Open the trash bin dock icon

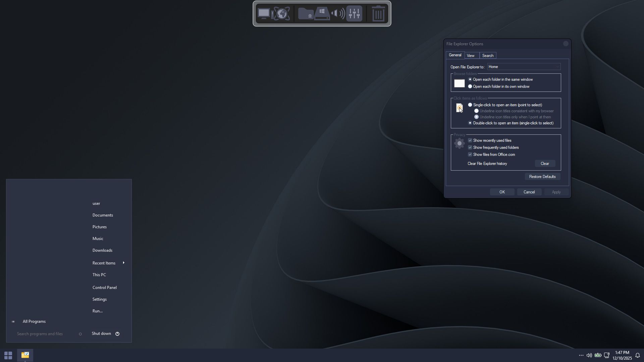point(378,14)
